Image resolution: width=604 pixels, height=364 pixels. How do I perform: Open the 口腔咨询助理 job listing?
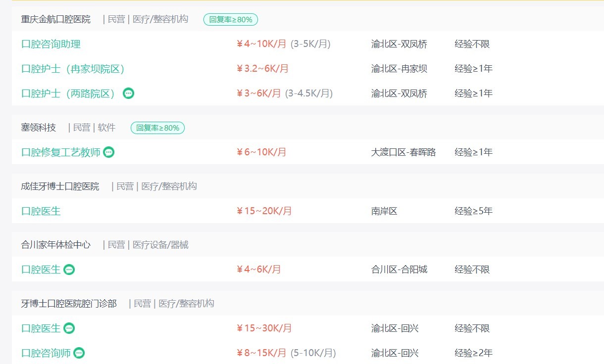point(51,44)
